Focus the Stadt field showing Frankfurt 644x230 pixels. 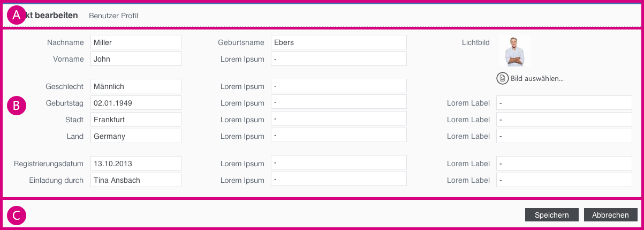(x=135, y=120)
